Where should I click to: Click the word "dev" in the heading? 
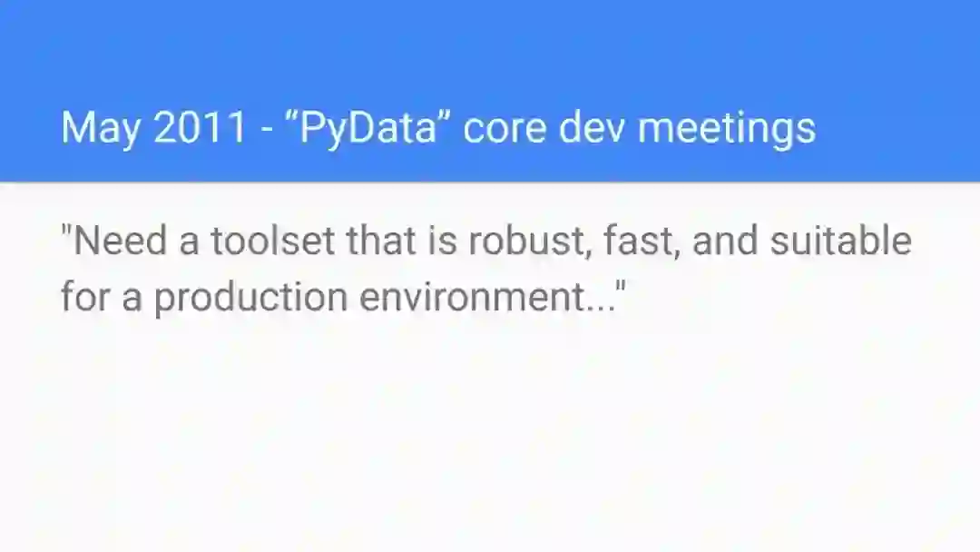[593, 129]
